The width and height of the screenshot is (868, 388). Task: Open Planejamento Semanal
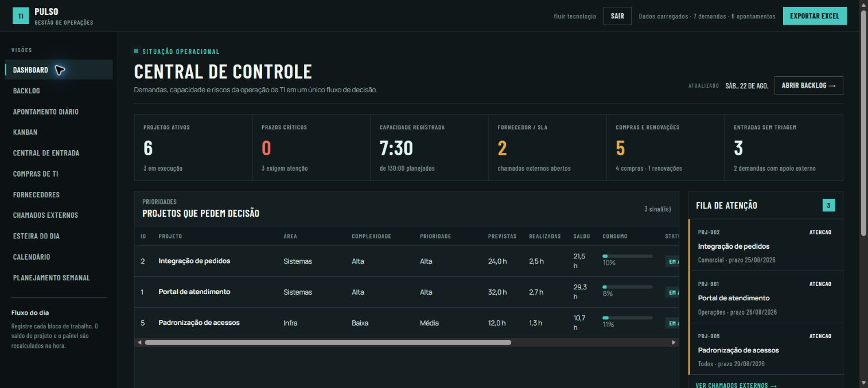(59, 277)
